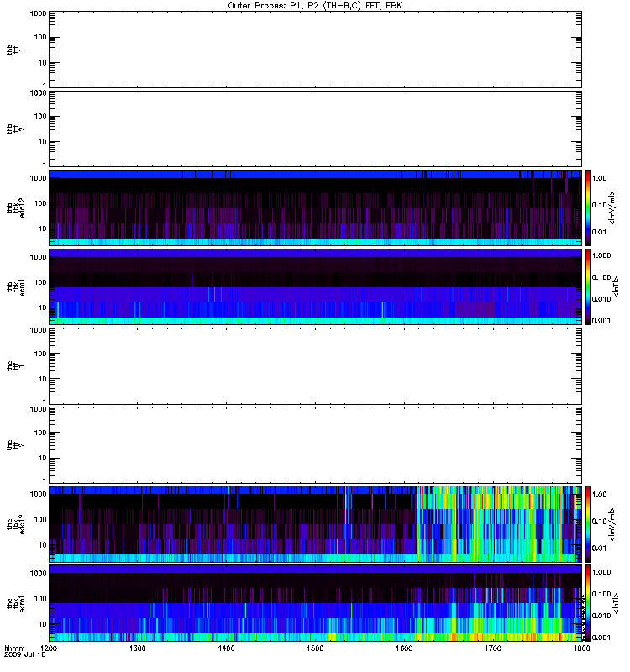Click the thc fbk scm1 spectrogram panel
The height and width of the screenshot is (672, 630).
click(x=315, y=603)
